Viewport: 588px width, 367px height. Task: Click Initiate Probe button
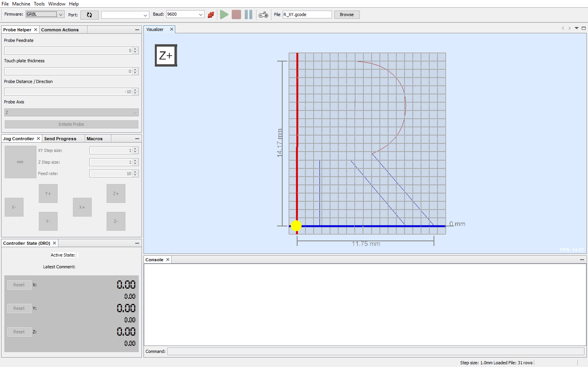71,124
